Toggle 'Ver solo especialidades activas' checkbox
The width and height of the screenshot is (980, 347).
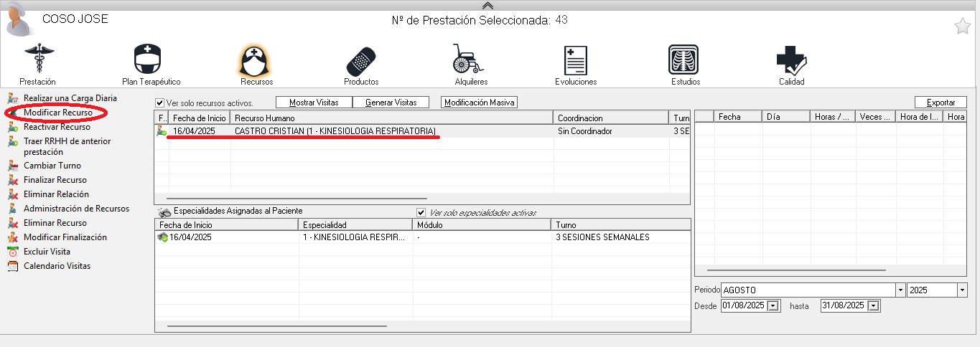pyautogui.click(x=421, y=213)
